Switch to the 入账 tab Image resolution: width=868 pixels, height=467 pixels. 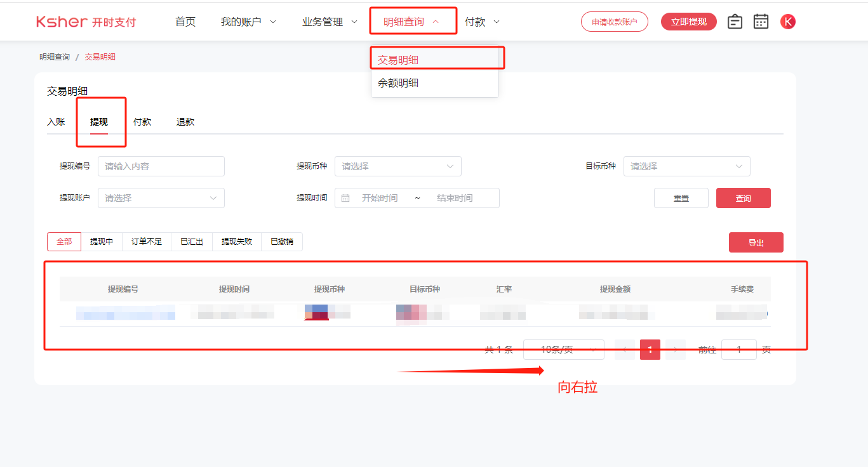pos(57,122)
